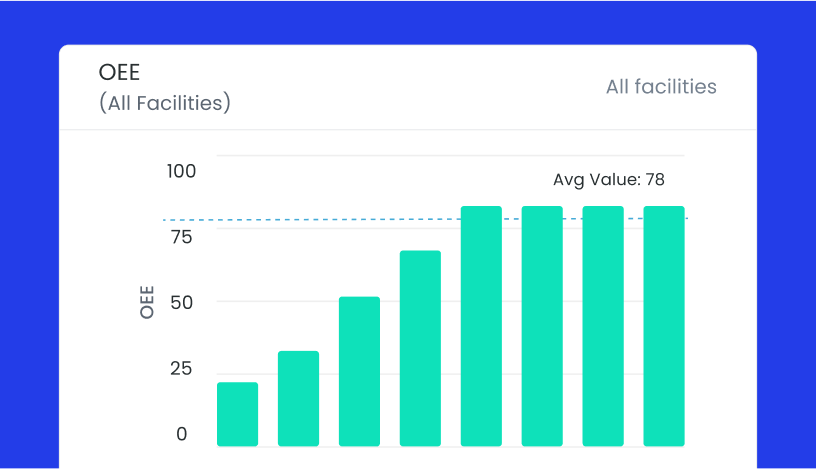Click the 100 y-axis label
Viewport: 816px width, 469px height.
[182, 171]
